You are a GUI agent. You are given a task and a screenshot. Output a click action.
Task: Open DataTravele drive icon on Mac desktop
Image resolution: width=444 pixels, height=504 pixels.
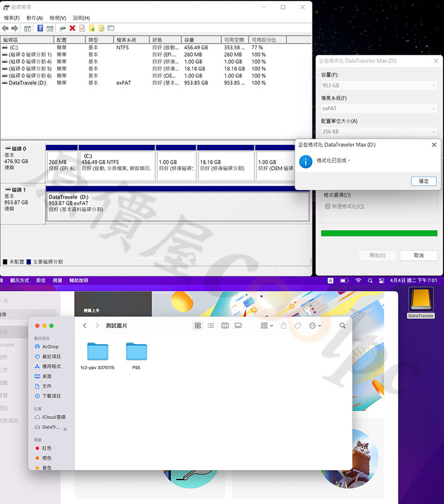point(421,303)
